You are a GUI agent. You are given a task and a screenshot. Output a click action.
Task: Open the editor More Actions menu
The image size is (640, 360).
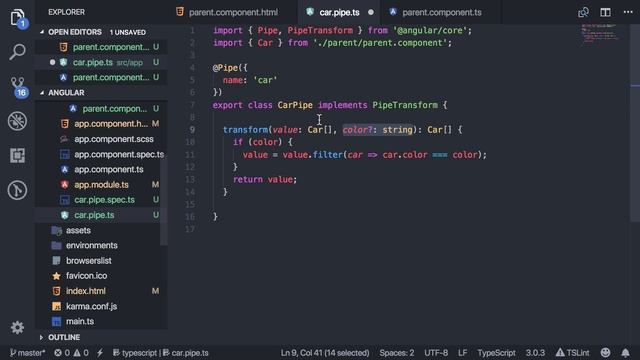point(628,12)
